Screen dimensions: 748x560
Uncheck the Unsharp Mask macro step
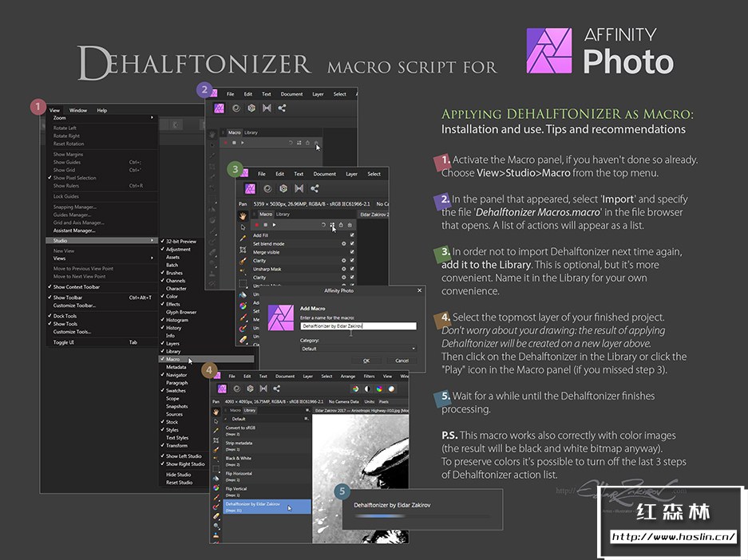352,269
